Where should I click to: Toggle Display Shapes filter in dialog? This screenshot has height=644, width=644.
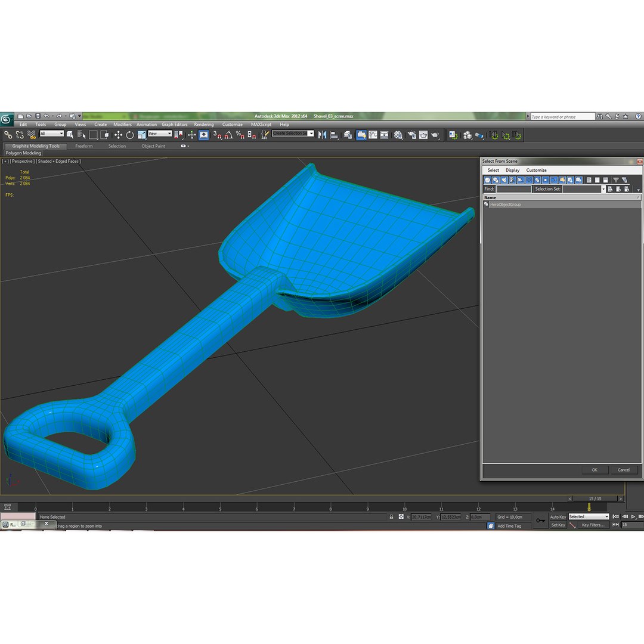click(x=496, y=180)
